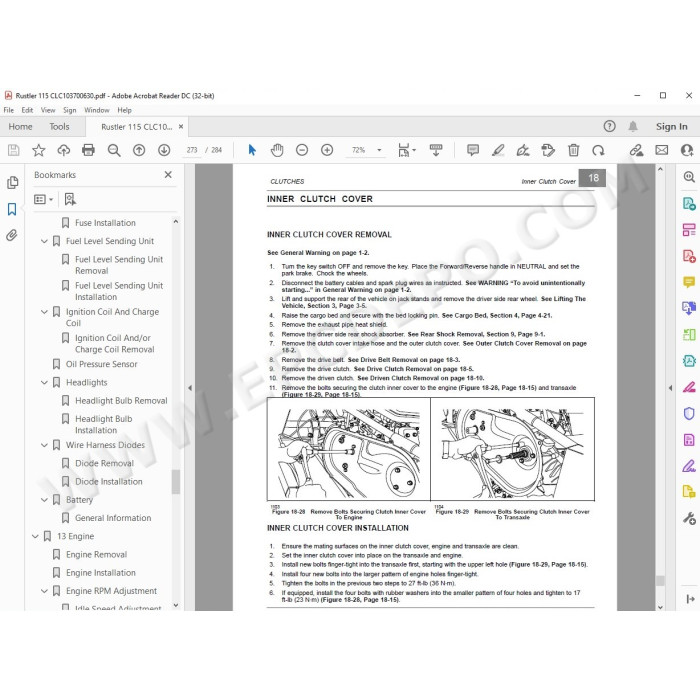Open bookmarks options dropdown

tap(44, 199)
